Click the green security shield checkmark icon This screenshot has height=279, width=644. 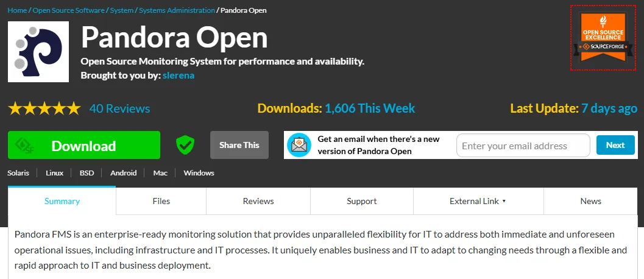click(x=185, y=145)
